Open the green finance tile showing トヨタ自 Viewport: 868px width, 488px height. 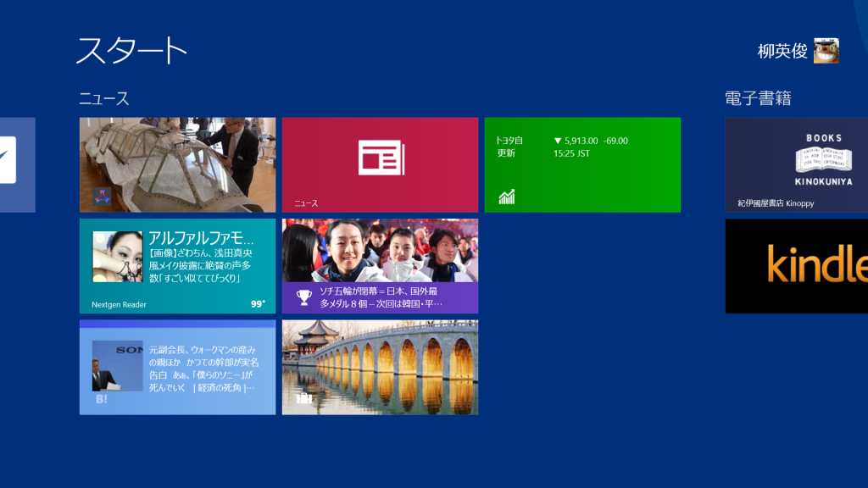(x=582, y=165)
